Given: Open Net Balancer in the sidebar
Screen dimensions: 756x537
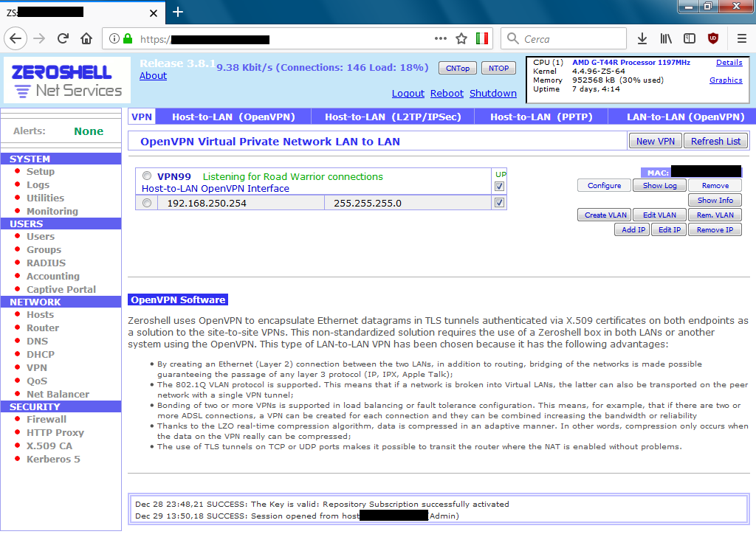Looking at the screenshot, I should (x=58, y=394).
